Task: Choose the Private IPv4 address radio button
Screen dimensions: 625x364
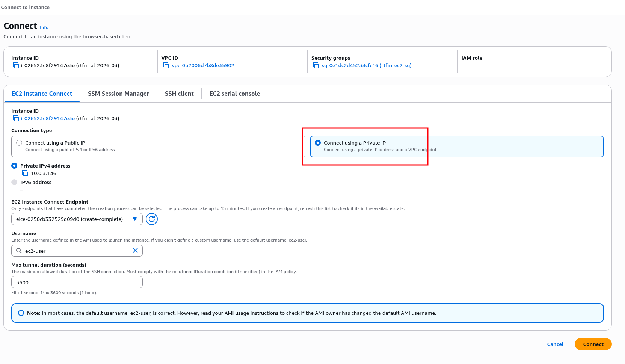Action: (14, 166)
